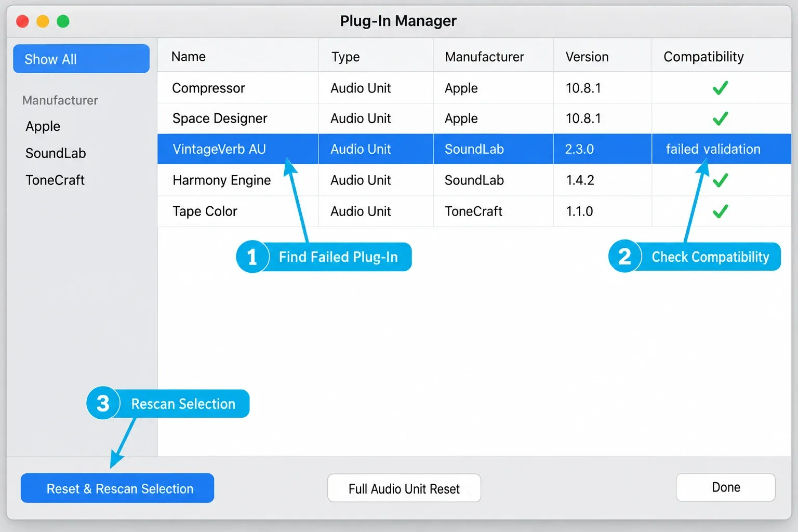
Task: Select the Compressor plug-in row name
Action: pyautogui.click(x=208, y=88)
